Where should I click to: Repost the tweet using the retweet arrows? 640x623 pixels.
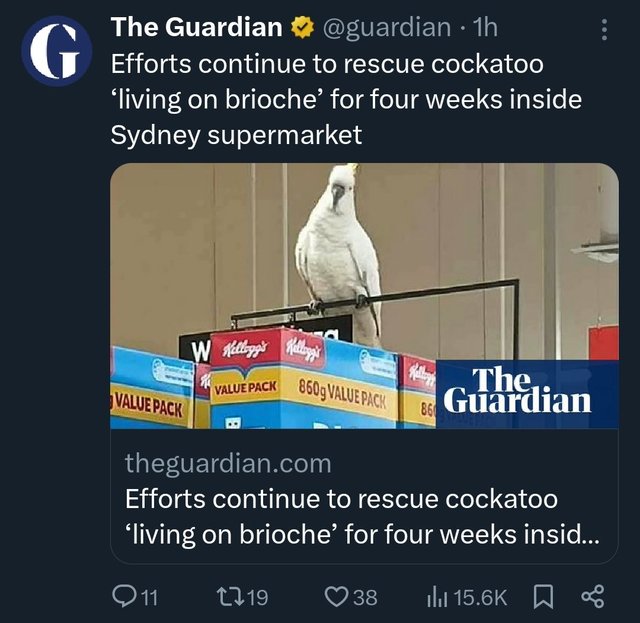[231, 597]
